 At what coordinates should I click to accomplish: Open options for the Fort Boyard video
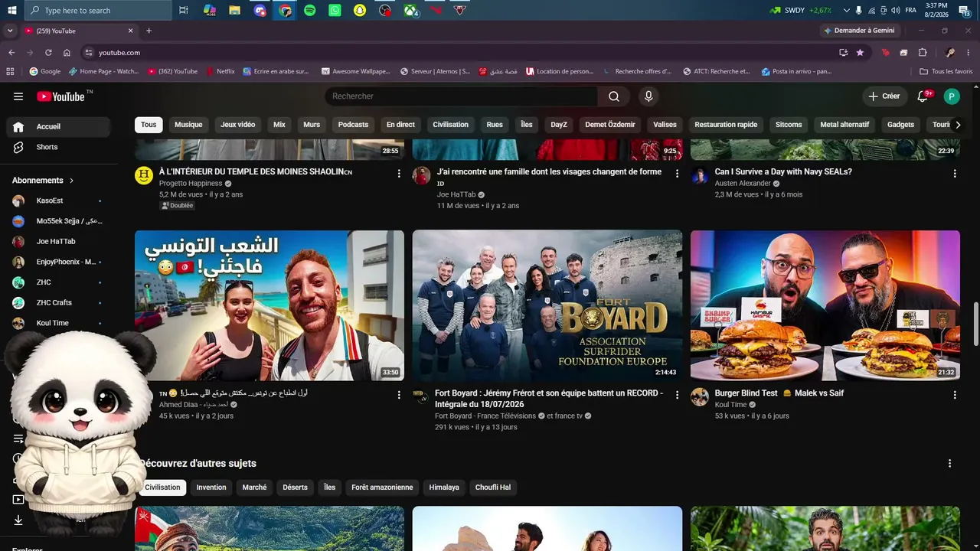click(x=677, y=395)
